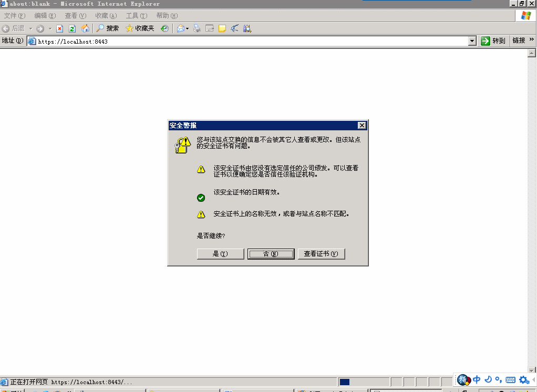Click the scrollbar up arrow

(x=532, y=53)
